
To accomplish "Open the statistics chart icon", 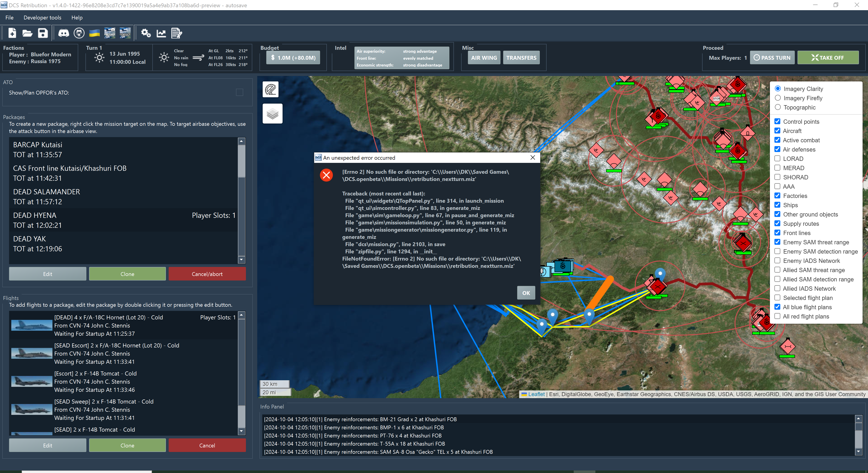I will 161,33.
